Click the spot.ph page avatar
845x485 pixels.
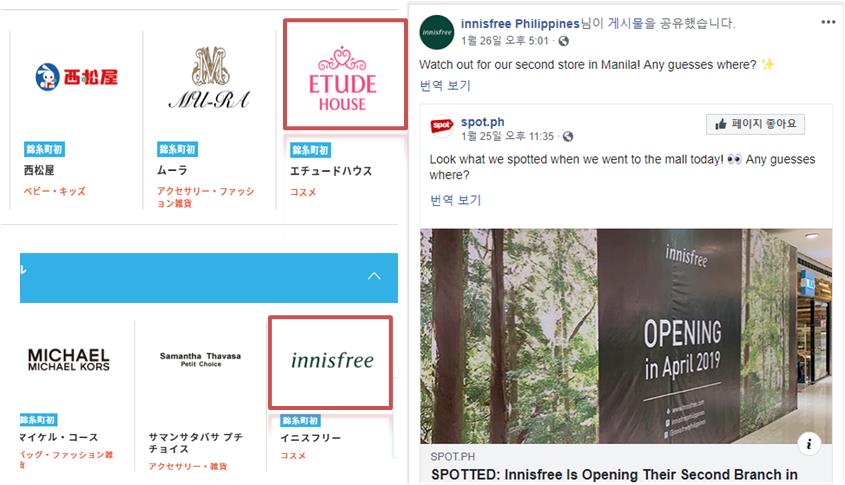click(441, 126)
